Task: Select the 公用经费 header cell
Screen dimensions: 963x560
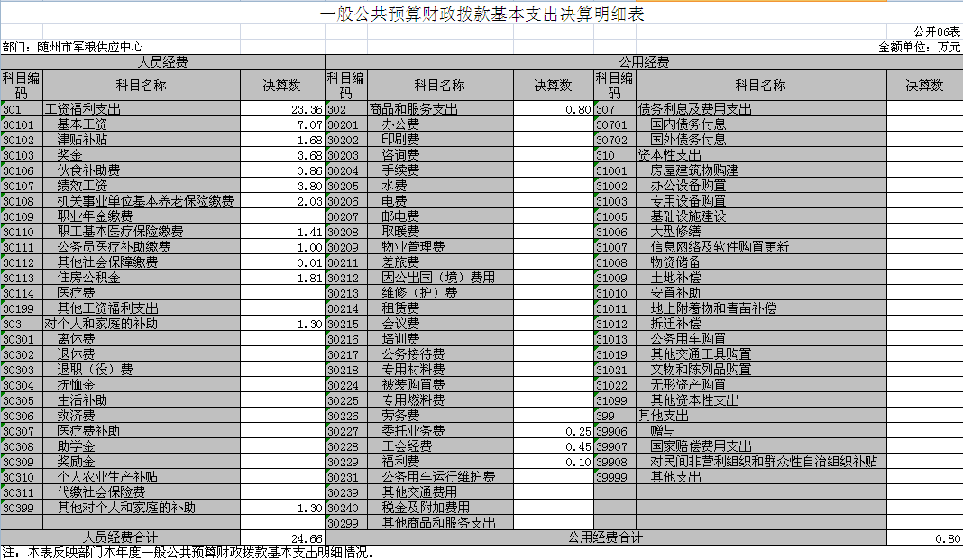Action: (644, 62)
